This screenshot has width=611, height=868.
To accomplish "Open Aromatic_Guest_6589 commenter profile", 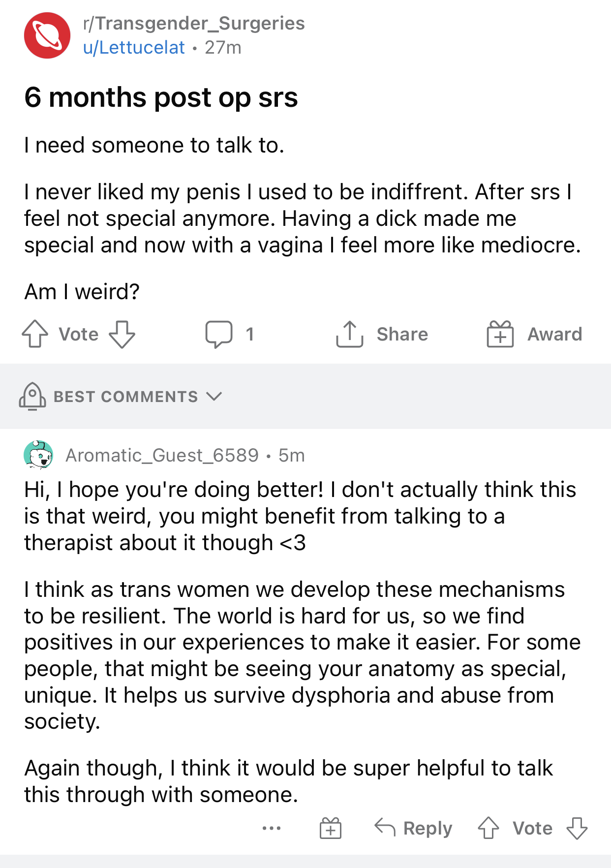I will 162,455.
